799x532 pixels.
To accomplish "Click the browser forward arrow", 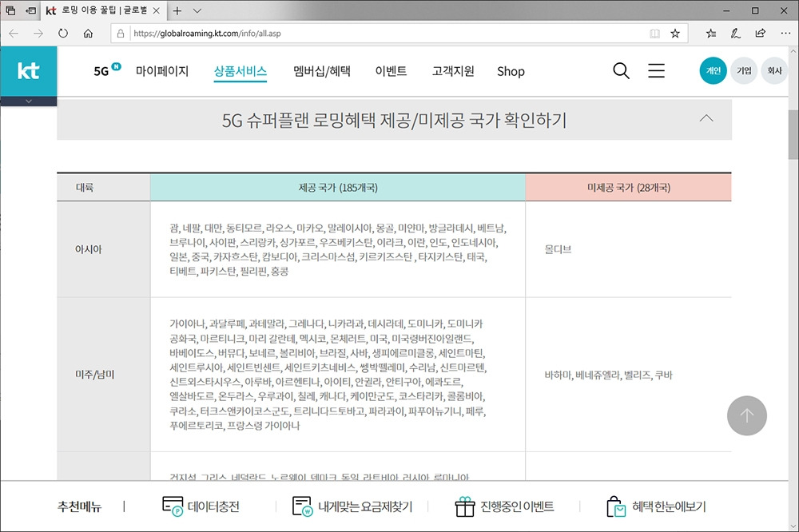I will point(38,33).
